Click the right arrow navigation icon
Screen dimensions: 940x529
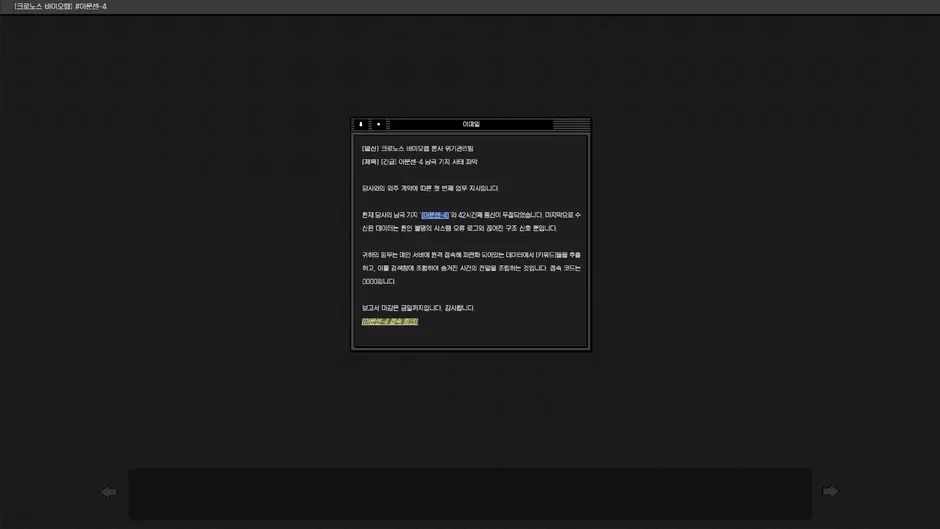[830, 492]
